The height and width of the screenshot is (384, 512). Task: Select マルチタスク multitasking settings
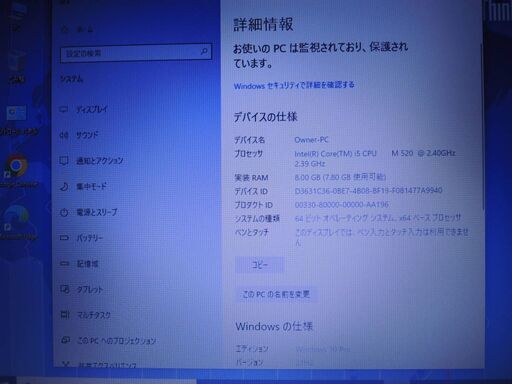(x=85, y=315)
